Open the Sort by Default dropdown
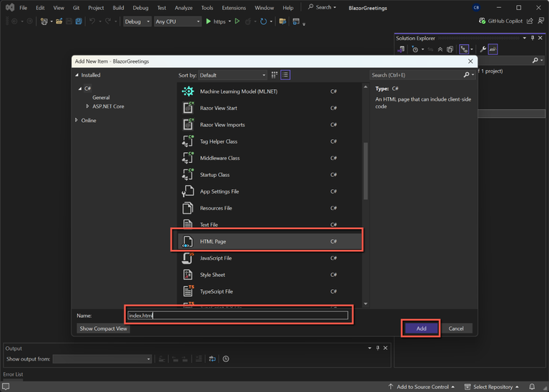Viewport: 549px width, 392px height. point(232,75)
